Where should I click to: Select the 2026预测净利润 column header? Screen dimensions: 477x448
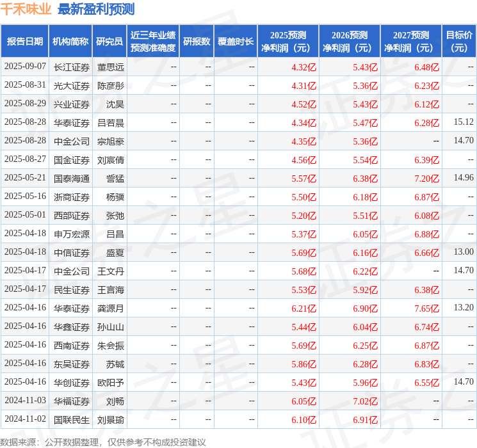coord(350,42)
